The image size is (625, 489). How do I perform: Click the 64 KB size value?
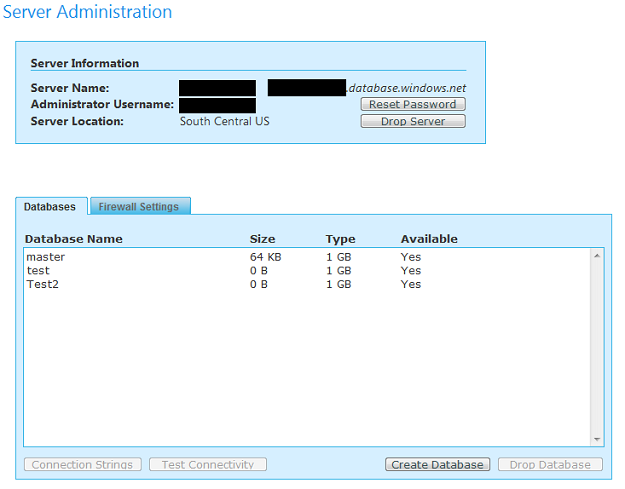(x=265, y=257)
